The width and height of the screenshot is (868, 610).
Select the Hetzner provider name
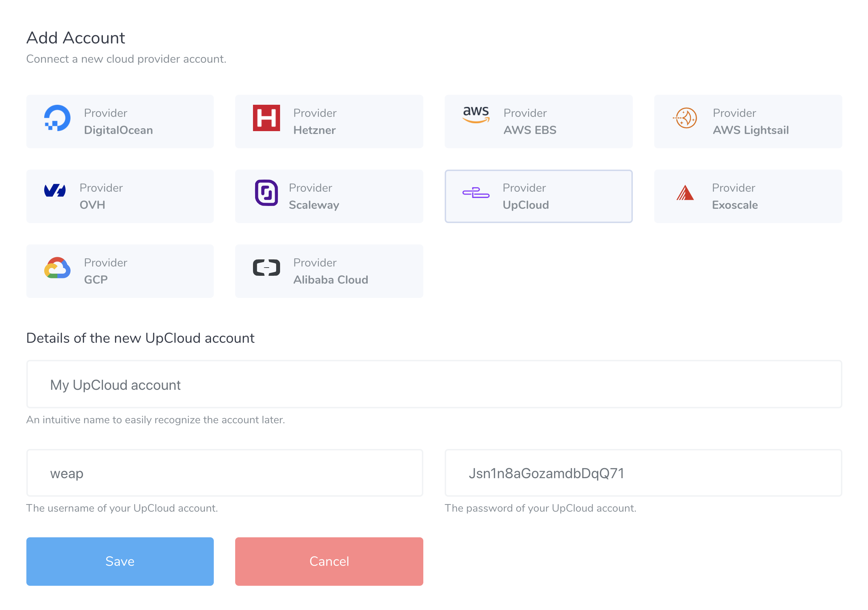click(x=315, y=130)
